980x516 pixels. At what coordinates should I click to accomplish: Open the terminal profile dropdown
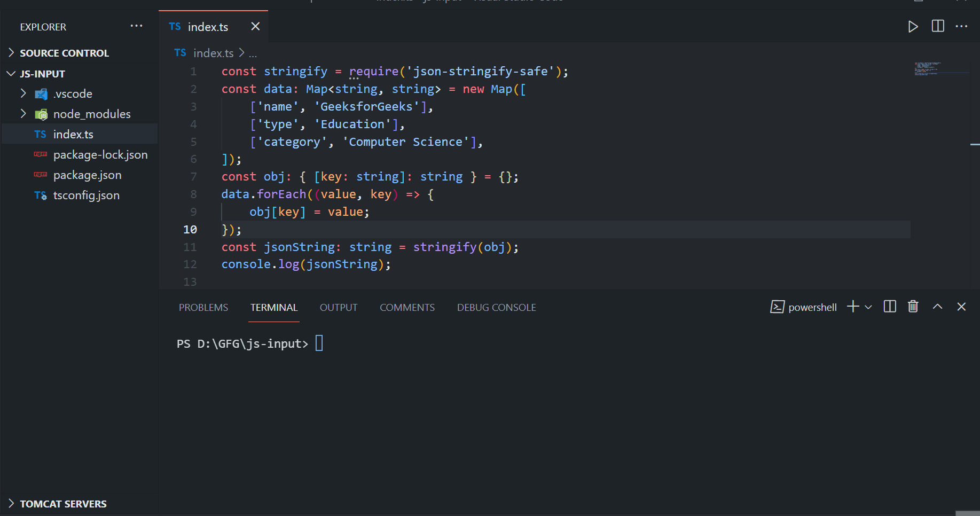click(869, 307)
